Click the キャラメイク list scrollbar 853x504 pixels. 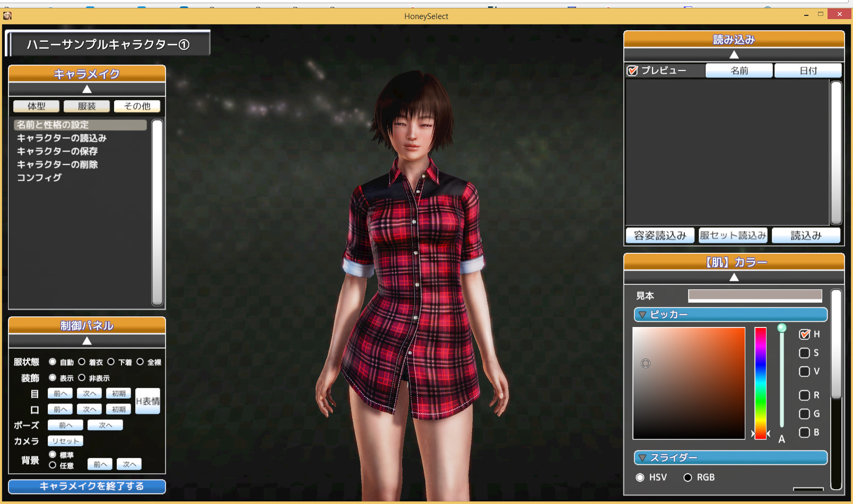[x=157, y=213]
